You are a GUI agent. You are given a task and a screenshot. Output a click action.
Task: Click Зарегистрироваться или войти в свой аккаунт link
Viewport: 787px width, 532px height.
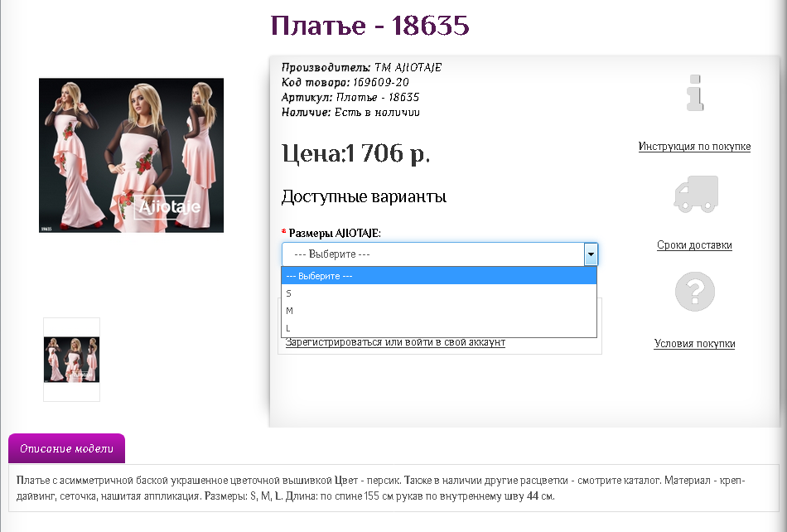pyautogui.click(x=395, y=342)
